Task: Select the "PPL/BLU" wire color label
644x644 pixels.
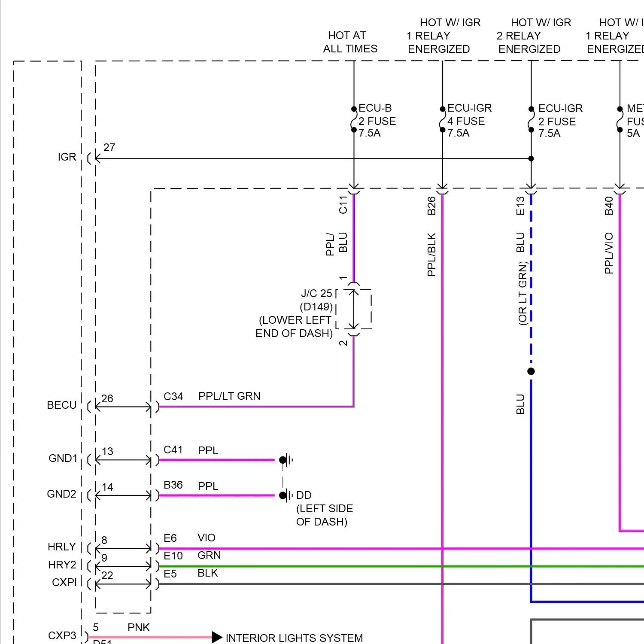Action: (337, 243)
